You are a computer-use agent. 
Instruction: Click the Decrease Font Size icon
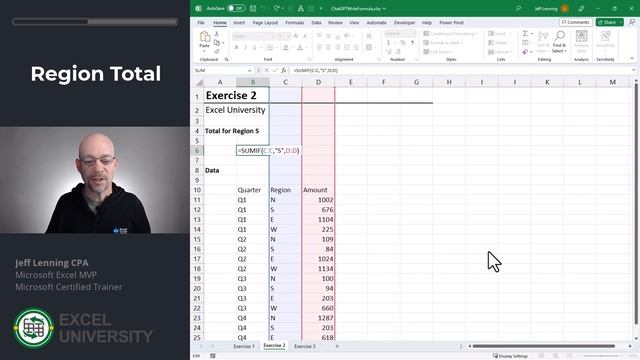tap(304, 36)
